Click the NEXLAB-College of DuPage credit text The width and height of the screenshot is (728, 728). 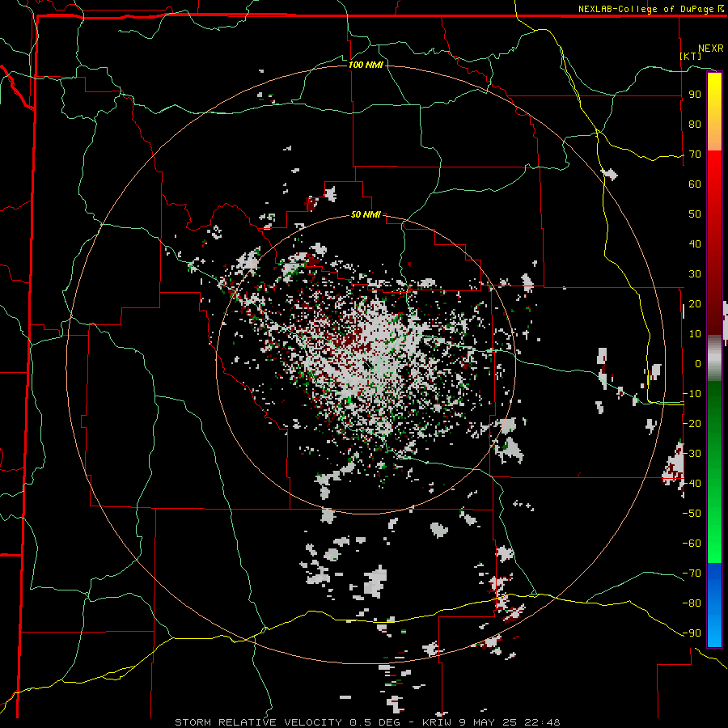pyautogui.click(x=648, y=9)
